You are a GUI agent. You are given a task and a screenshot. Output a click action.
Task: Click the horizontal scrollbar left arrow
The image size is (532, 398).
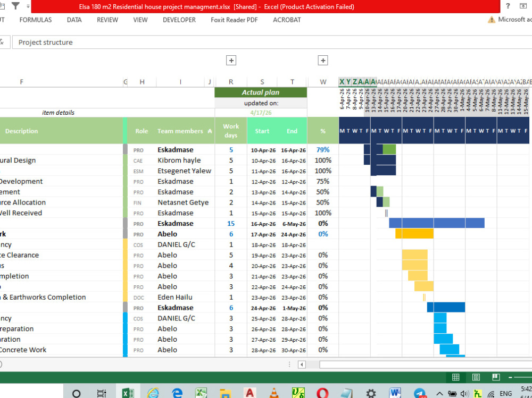[302, 365]
